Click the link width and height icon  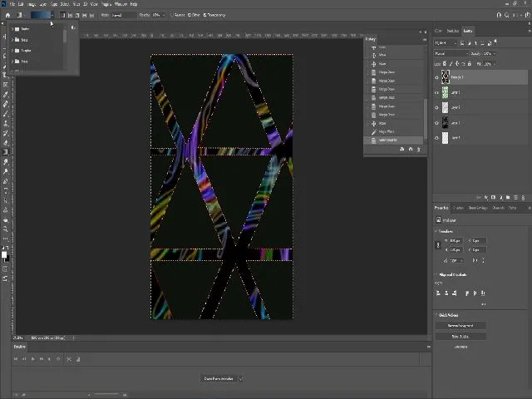(438, 245)
